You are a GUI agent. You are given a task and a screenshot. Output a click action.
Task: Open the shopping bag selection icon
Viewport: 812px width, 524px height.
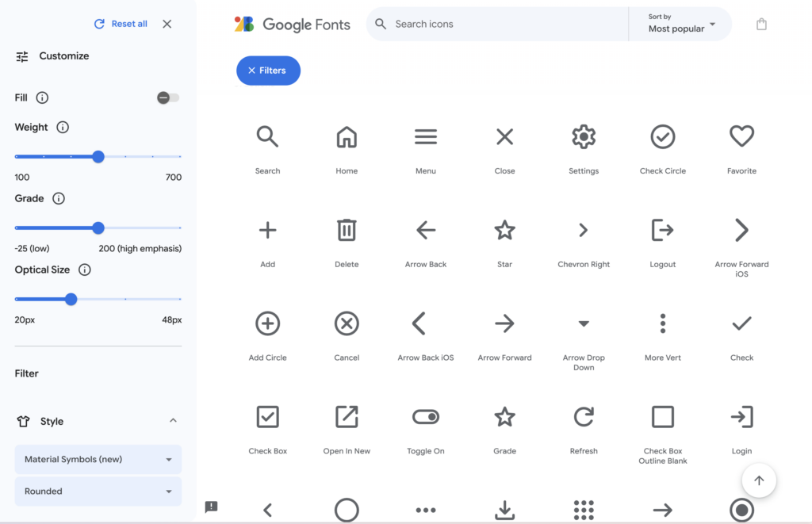pos(761,24)
